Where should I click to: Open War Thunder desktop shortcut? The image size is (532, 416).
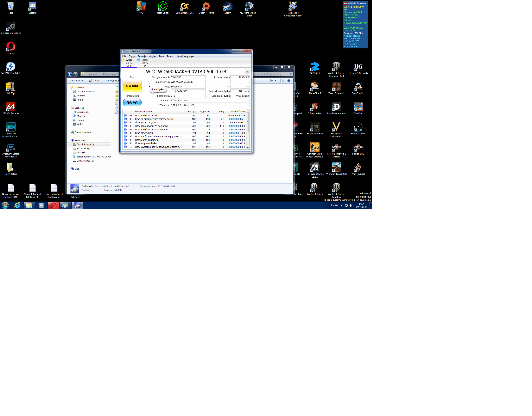(x=358, y=169)
